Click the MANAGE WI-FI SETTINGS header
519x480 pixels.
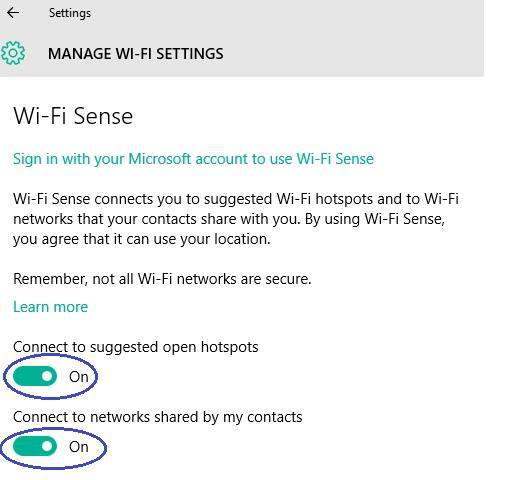[x=136, y=54]
